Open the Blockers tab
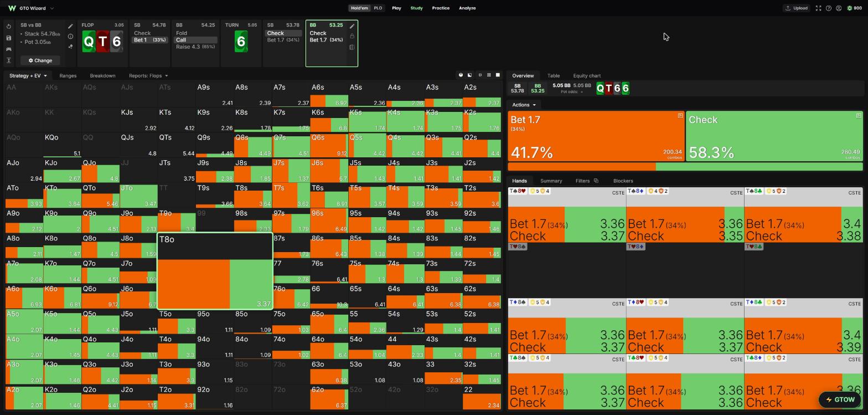This screenshot has width=868, height=415. pos(623,181)
